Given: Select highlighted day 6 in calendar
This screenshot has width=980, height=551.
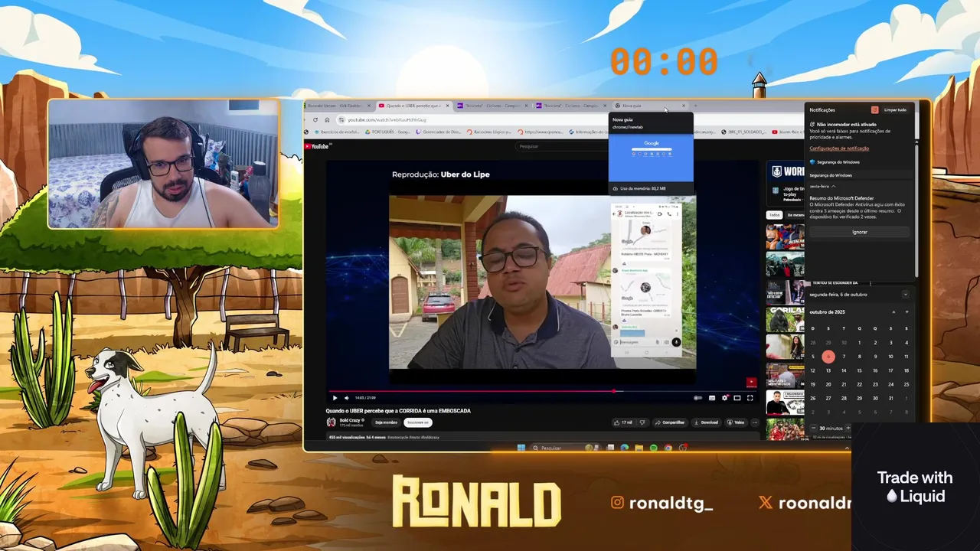Looking at the screenshot, I should pos(828,357).
